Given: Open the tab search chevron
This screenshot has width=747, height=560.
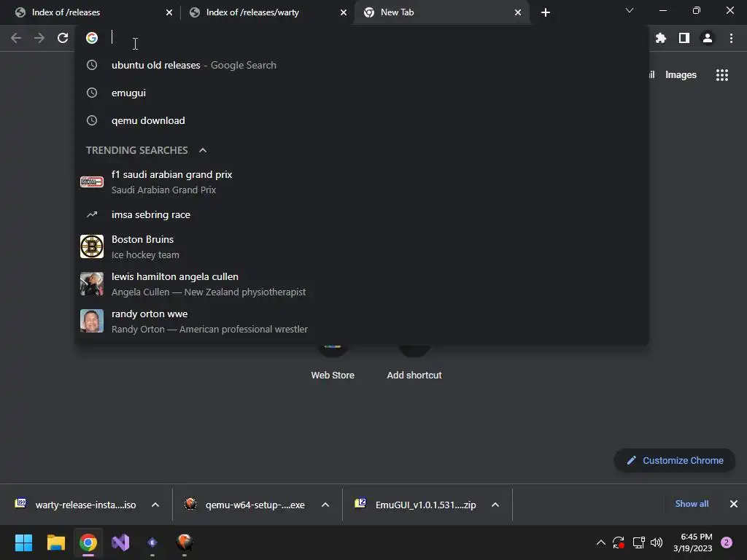Looking at the screenshot, I should coord(630,10).
